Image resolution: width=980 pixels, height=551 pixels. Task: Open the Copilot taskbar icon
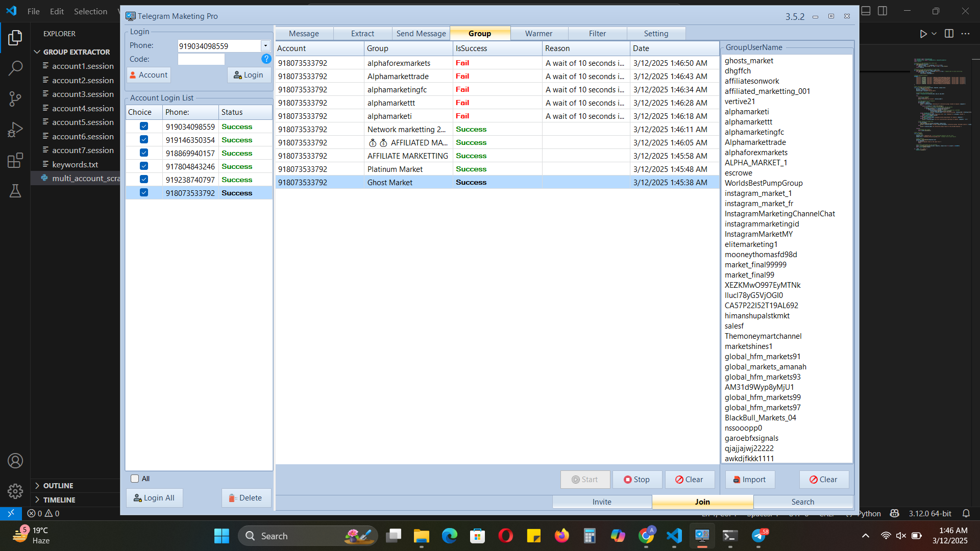(x=618, y=536)
